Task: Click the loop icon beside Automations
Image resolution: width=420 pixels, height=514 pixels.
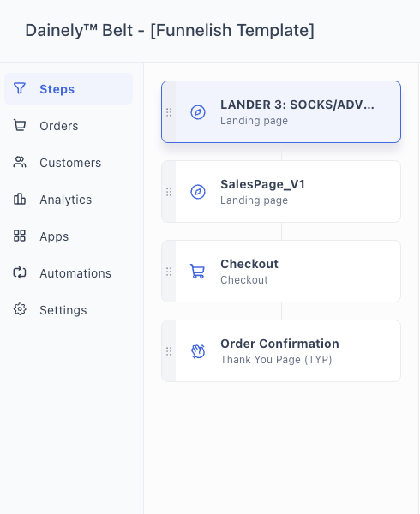Action: [20, 272]
